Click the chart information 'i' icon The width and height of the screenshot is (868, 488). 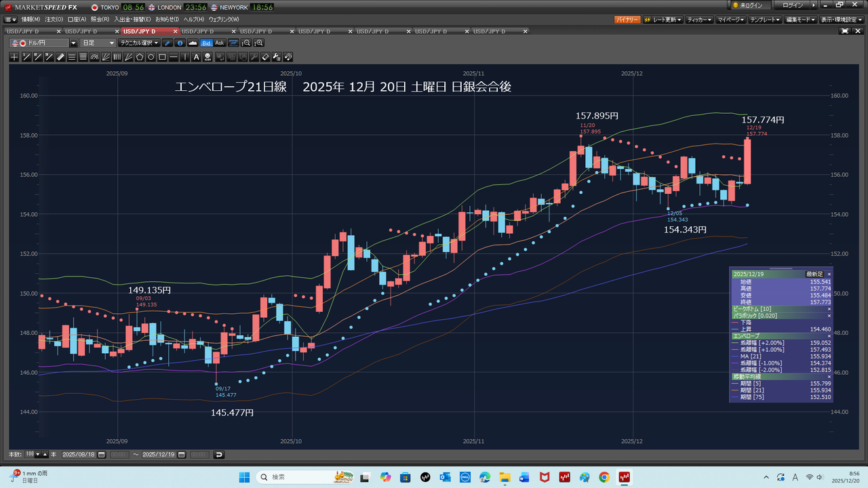pyautogui.click(x=180, y=43)
